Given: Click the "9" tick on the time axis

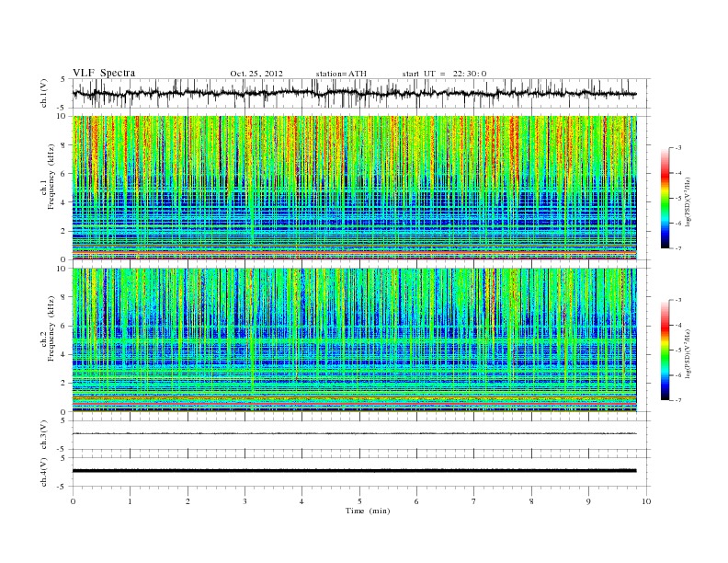Looking at the screenshot, I should (588, 501).
